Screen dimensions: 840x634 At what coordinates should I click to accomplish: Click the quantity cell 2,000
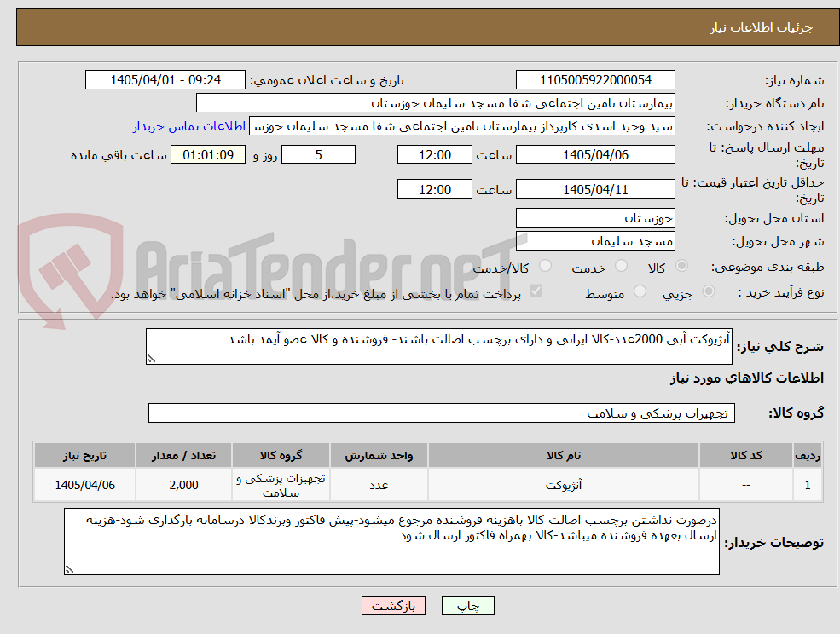(183, 485)
